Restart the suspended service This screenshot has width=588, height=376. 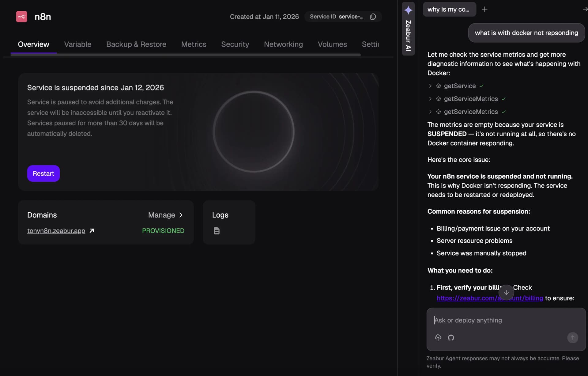pos(43,173)
